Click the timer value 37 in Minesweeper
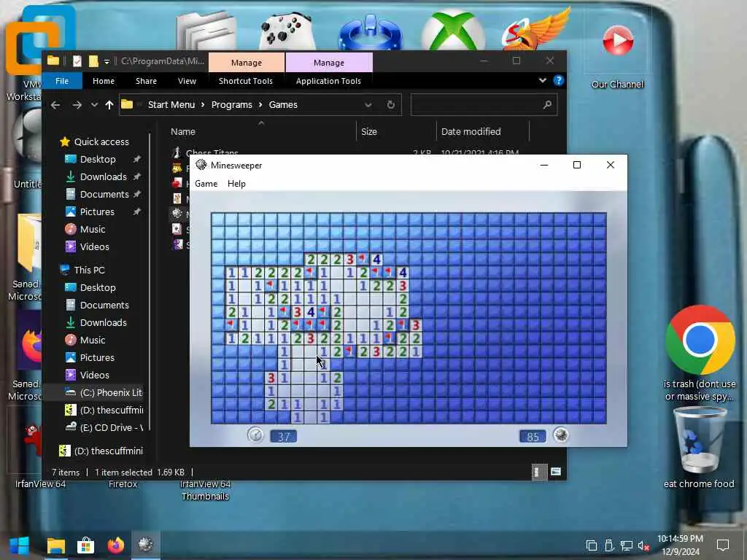The image size is (747, 560). (x=284, y=436)
